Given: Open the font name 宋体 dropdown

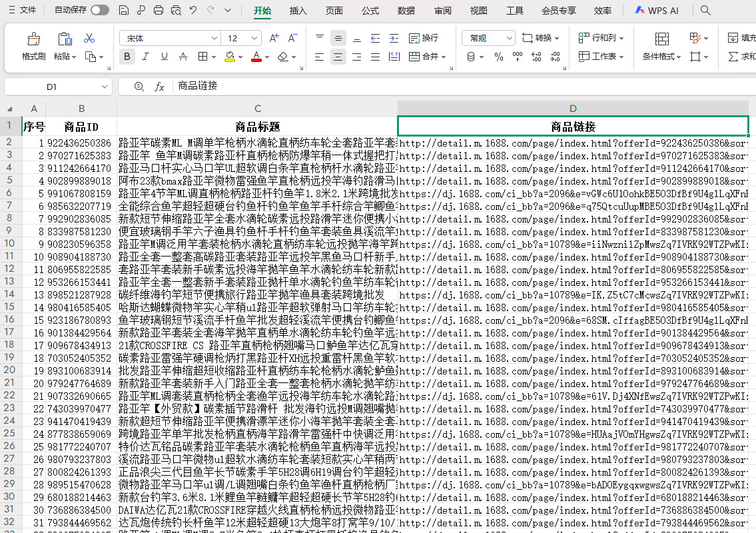Looking at the screenshot, I should 214,38.
